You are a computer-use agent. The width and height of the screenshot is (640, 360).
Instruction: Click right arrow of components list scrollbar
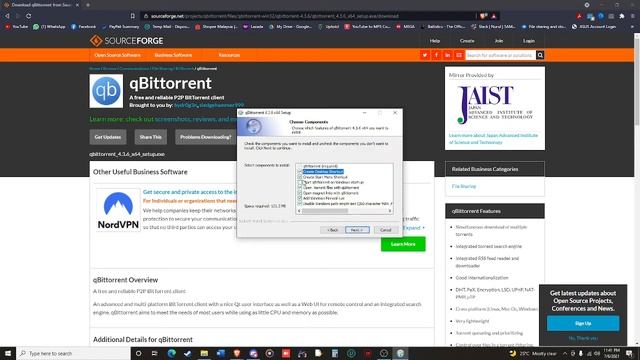[390, 211]
